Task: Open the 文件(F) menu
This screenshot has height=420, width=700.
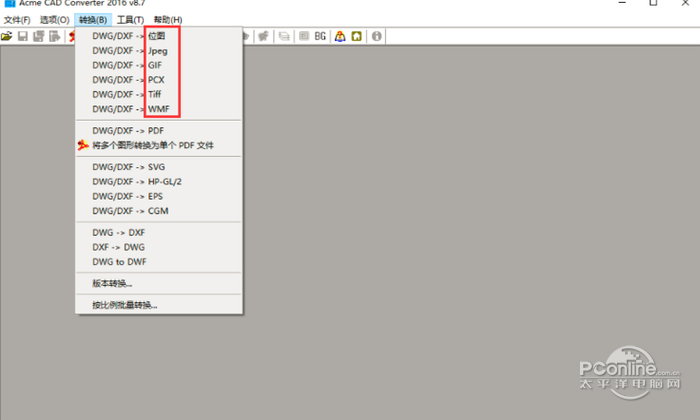Action: [x=17, y=20]
